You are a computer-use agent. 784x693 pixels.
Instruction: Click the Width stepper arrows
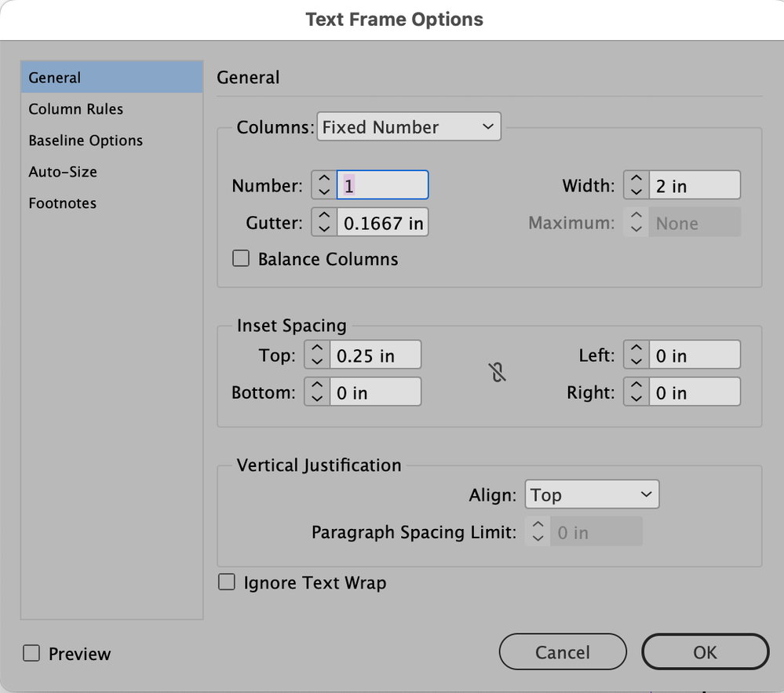pos(636,185)
